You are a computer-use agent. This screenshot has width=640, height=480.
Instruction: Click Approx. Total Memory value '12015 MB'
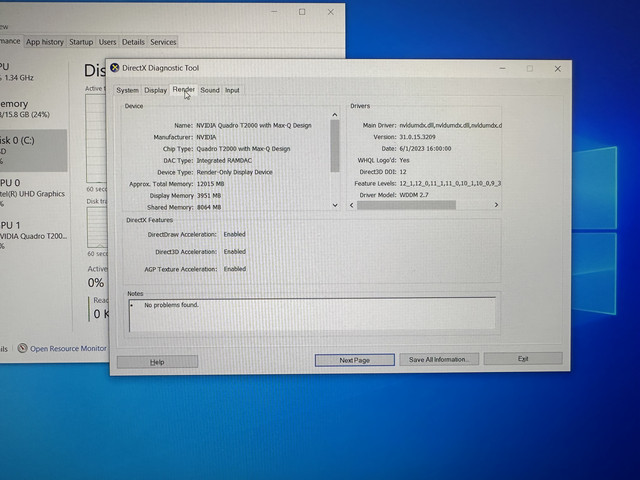click(x=210, y=184)
